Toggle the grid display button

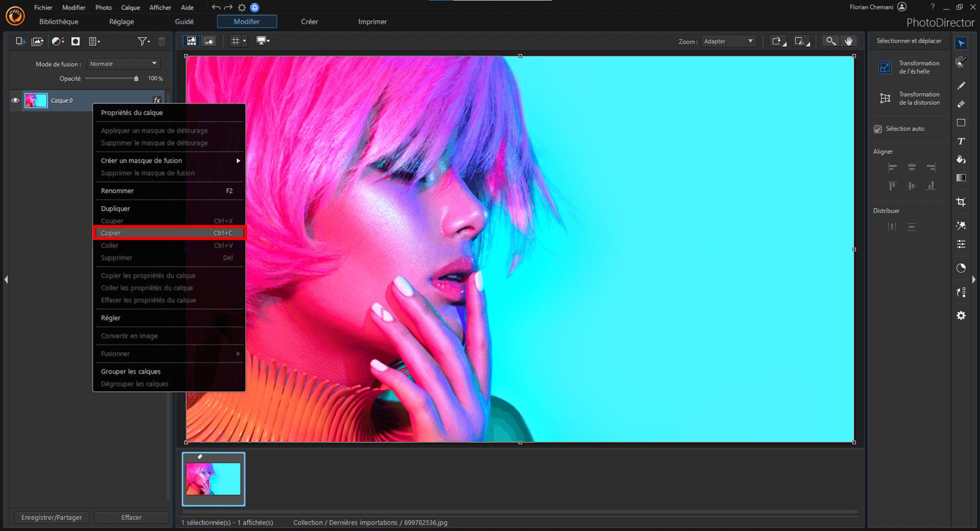tap(236, 41)
